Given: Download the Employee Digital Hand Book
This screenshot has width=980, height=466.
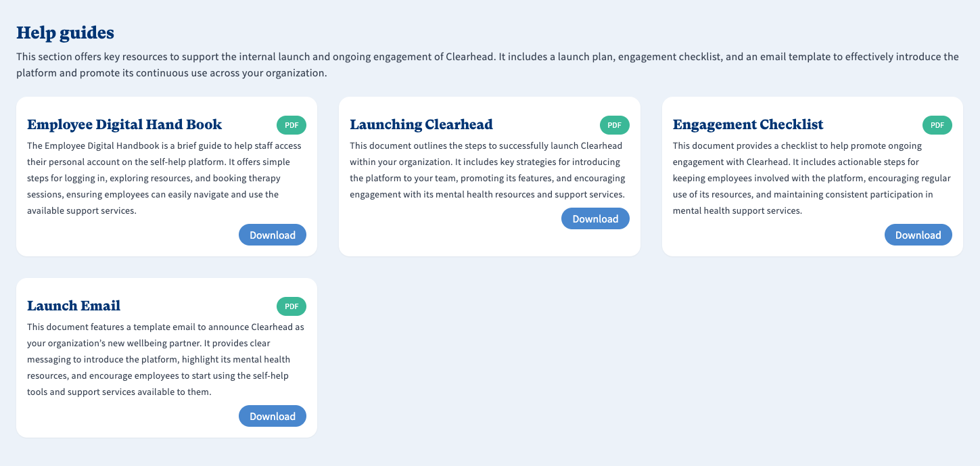Looking at the screenshot, I should (272, 235).
